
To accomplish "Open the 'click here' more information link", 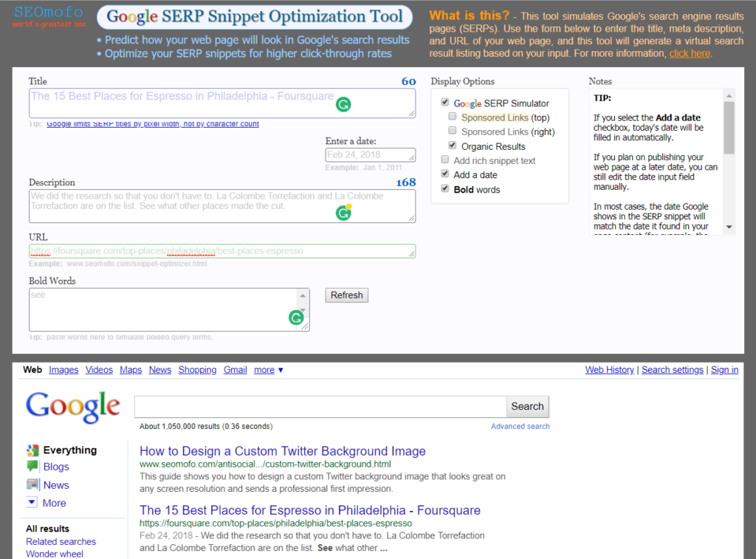I will 690,53.
